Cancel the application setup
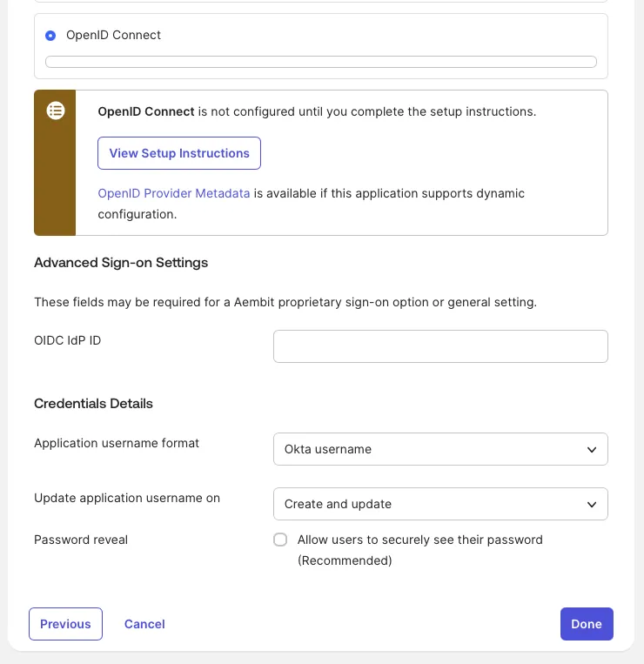Screen dimensions: 644x664 (x=144, y=624)
